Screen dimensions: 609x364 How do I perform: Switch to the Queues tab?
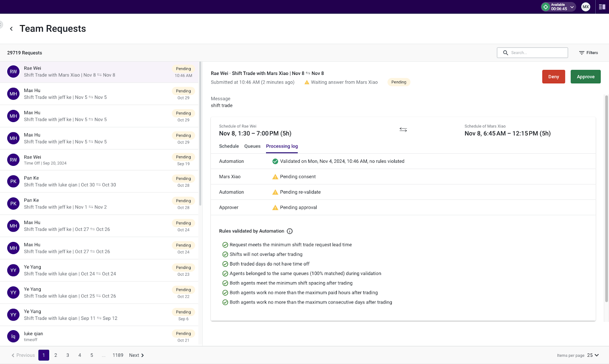pyautogui.click(x=252, y=146)
